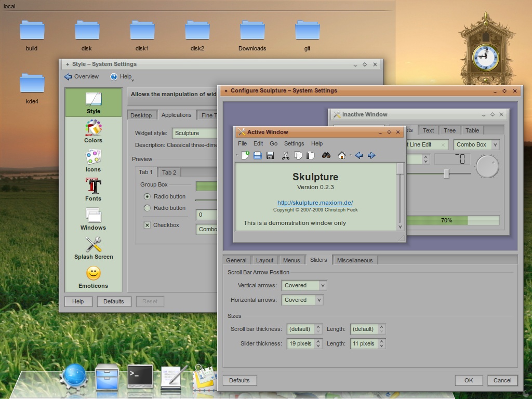Open the Horizontal arrows dropdown
Screen dimensions: 532x399
coord(302,300)
